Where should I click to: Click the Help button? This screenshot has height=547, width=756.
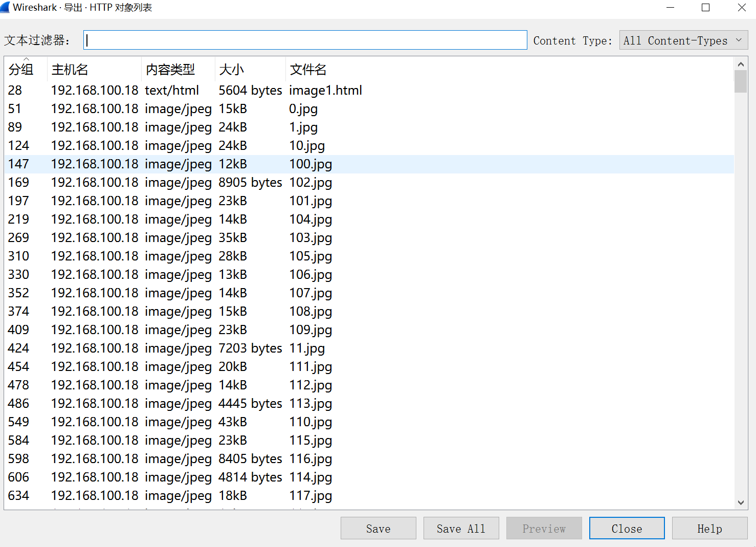point(709,529)
